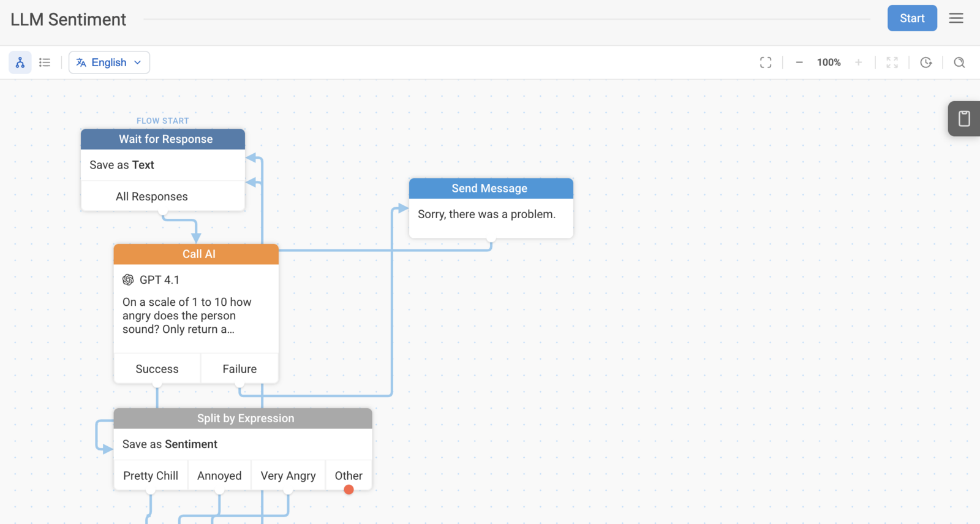Click the search magnifier icon
980x524 pixels.
(x=959, y=63)
